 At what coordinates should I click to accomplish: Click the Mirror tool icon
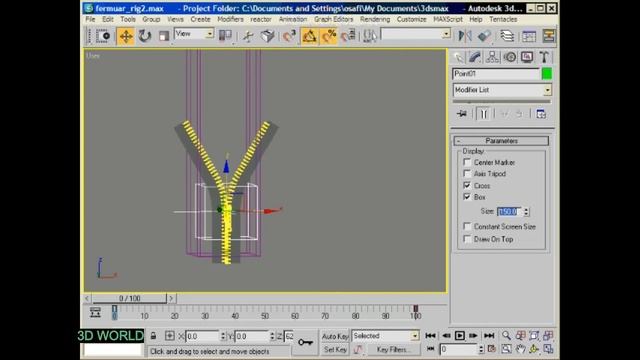(464, 36)
